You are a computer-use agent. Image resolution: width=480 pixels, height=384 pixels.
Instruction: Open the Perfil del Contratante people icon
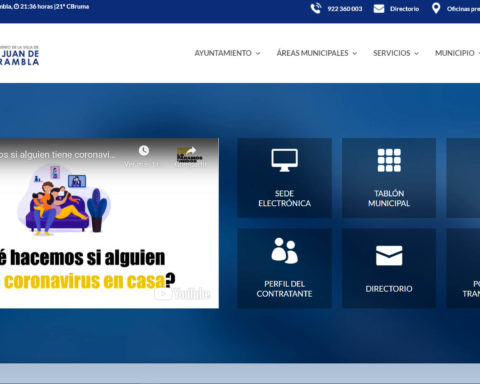coord(284,251)
